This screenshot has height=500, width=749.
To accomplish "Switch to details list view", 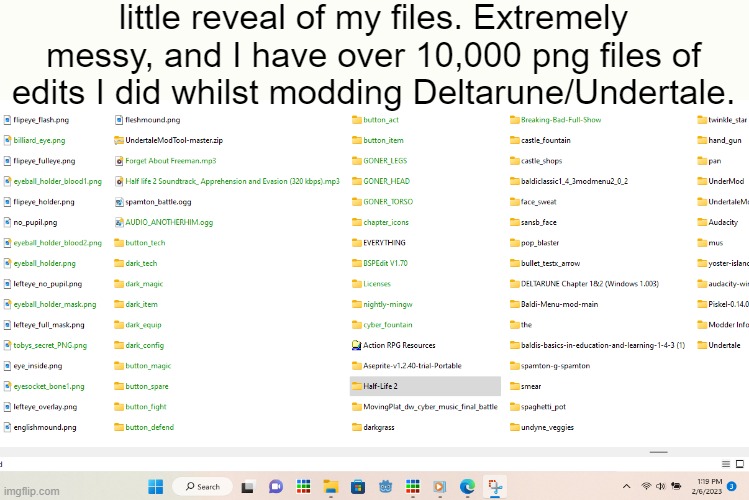I will (726, 464).
